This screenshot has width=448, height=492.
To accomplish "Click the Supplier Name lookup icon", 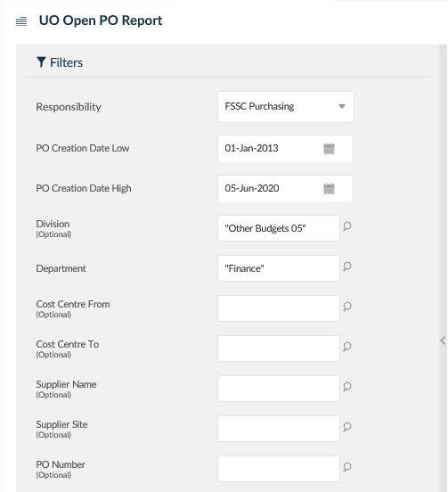I will click(x=346, y=387).
